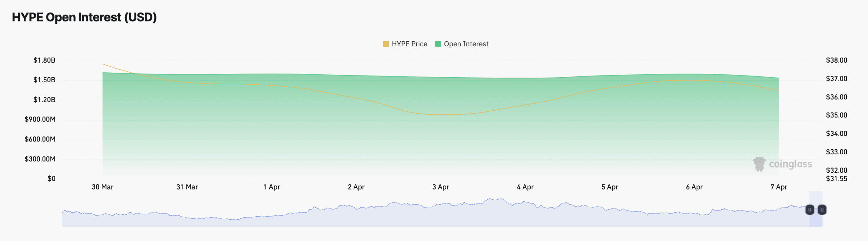Viewport: 868px width, 241px height.
Task: Click the 6 Apr x-axis label
Action: pos(694,187)
